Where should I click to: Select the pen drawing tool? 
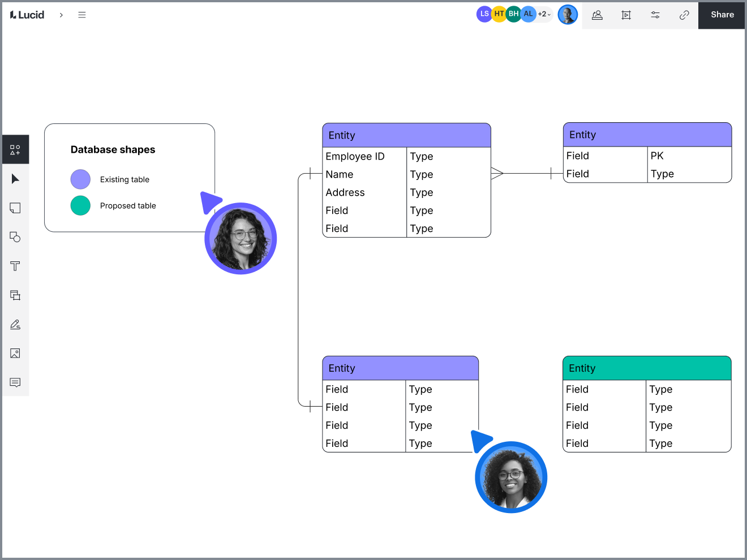(x=15, y=324)
